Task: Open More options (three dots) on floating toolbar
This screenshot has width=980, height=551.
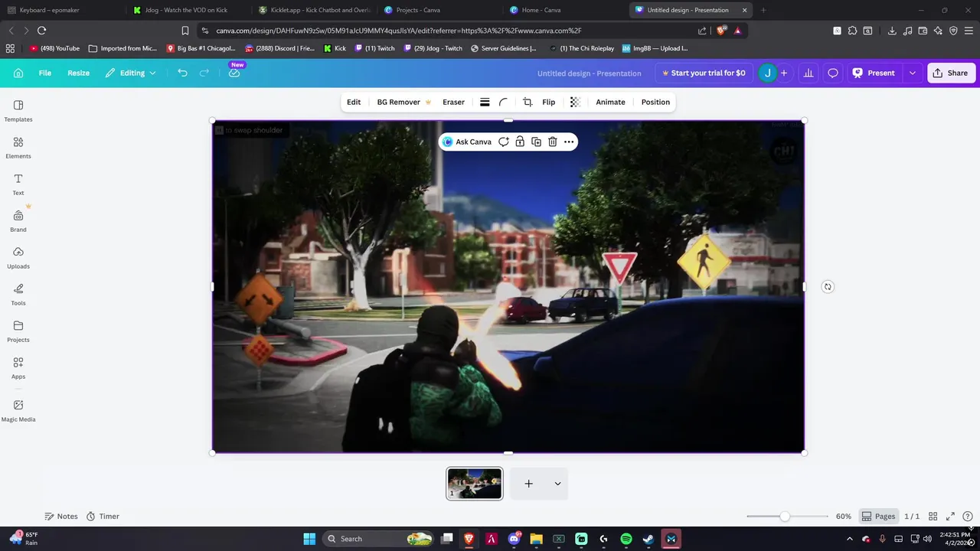Action: 569,142
